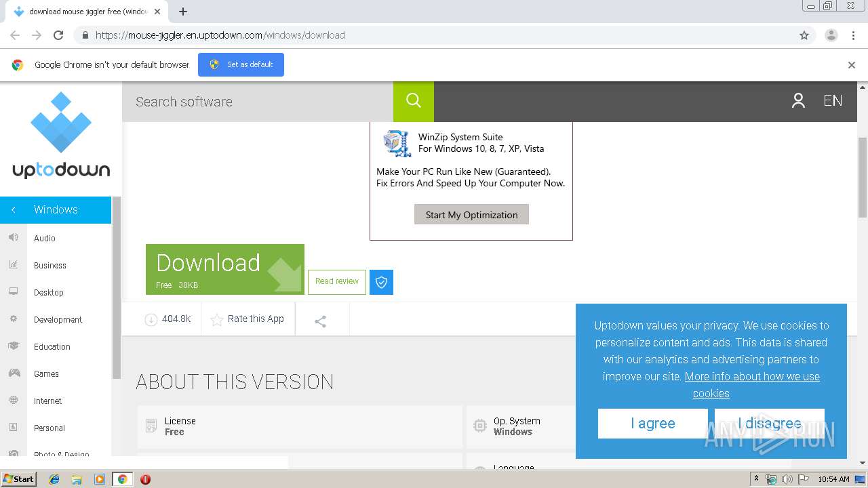Click the Set as default button
Image resolution: width=868 pixels, height=488 pixels.
point(241,64)
